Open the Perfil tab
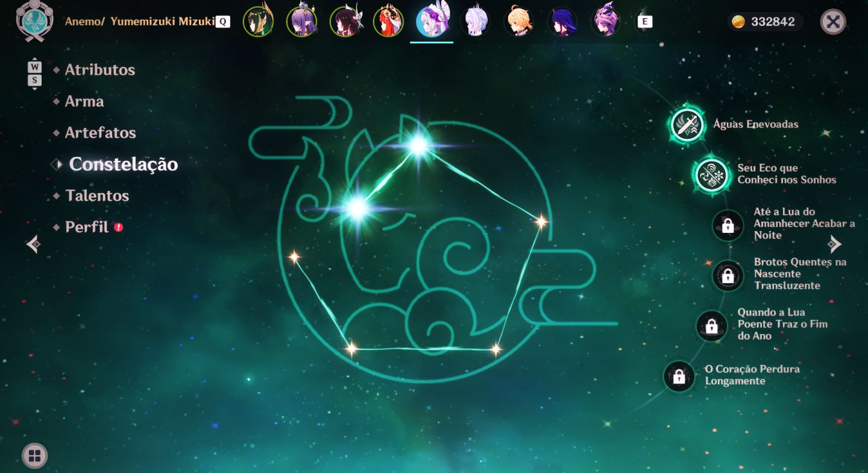 [x=87, y=227]
